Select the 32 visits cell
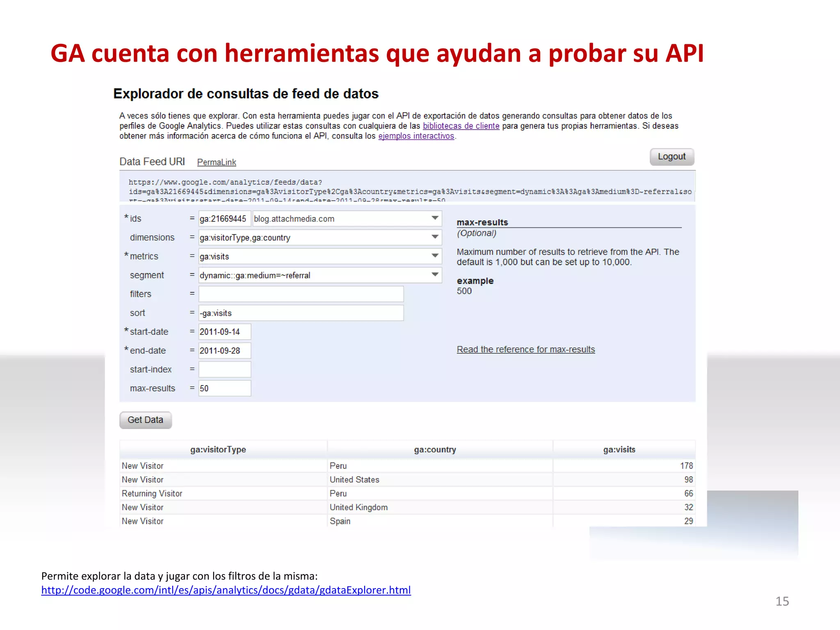The height and width of the screenshot is (630, 840). [624, 507]
